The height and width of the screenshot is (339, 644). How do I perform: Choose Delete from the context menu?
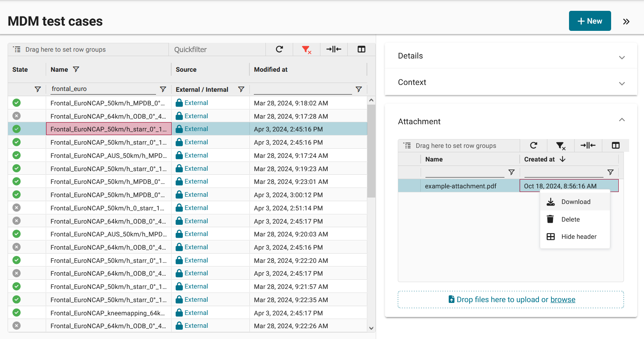point(575,219)
